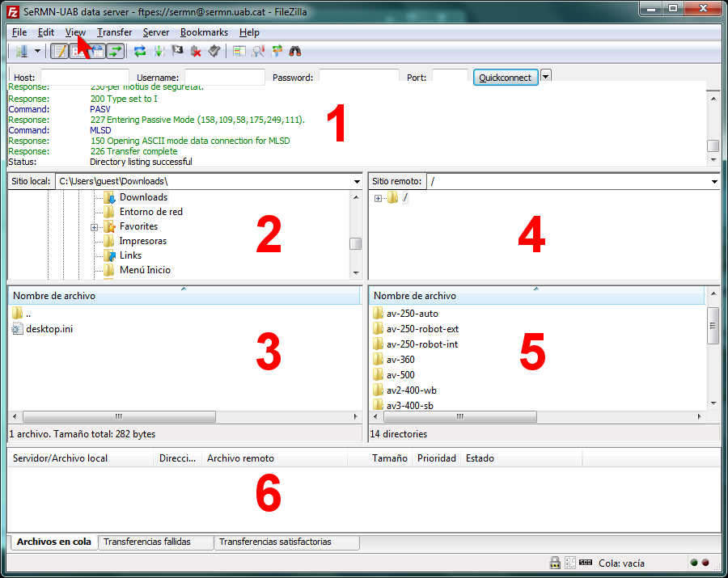This screenshot has width=728, height=578.
Task: Click the encryption lock icon in status bar
Action: point(555,563)
